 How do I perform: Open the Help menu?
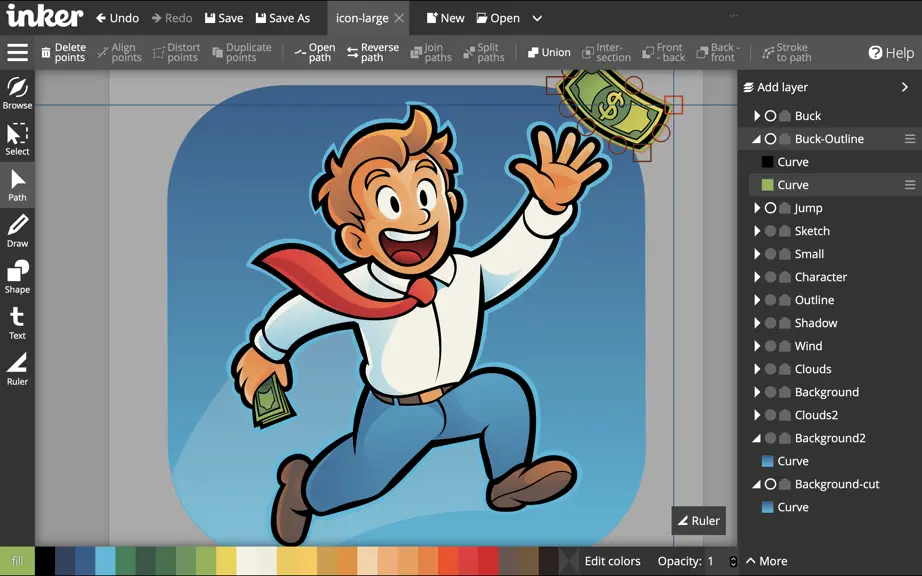coord(891,53)
